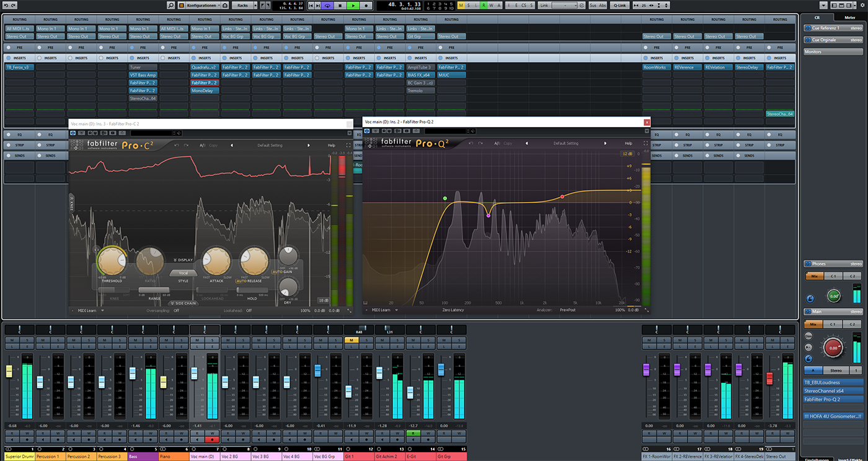Open the Help menu in Pro-Q 2

pyautogui.click(x=628, y=143)
